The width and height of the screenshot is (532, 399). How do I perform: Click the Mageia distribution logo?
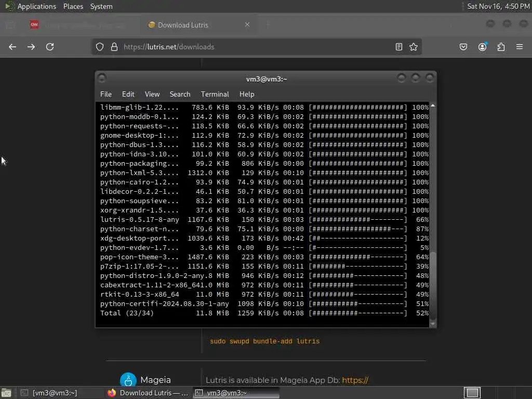(x=128, y=380)
